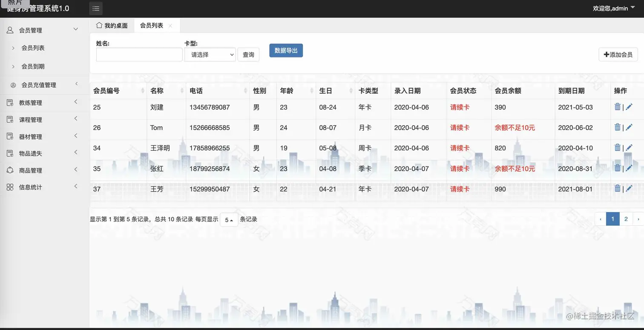The height and width of the screenshot is (330, 644).
Task: Click the 请续卡 status in 王芳's row
Action: pos(460,189)
